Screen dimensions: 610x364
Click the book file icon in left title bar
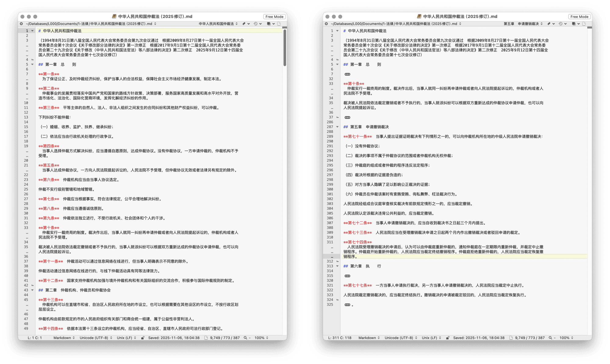(x=114, y=16)
